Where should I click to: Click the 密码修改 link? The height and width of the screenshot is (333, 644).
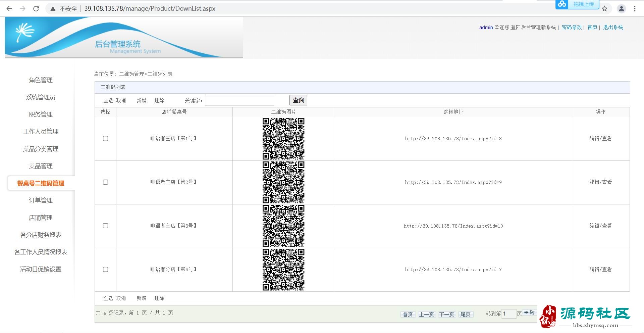point(572,27)
